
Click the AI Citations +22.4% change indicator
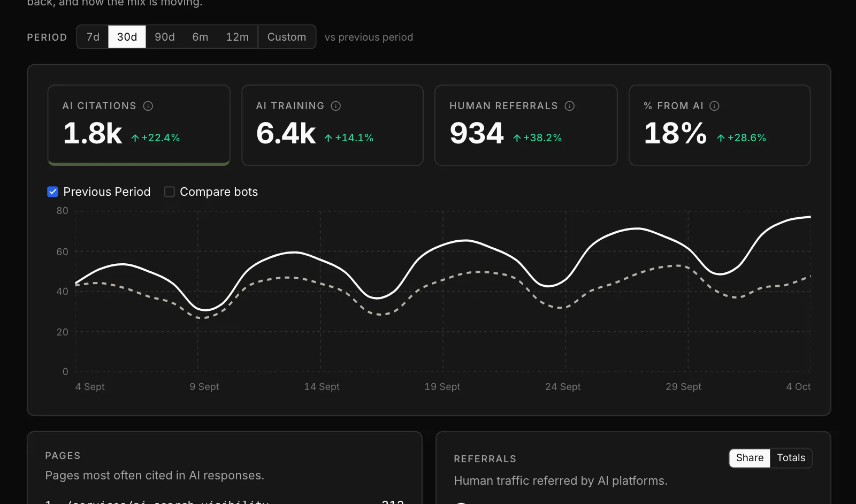[x=156, y=138]
